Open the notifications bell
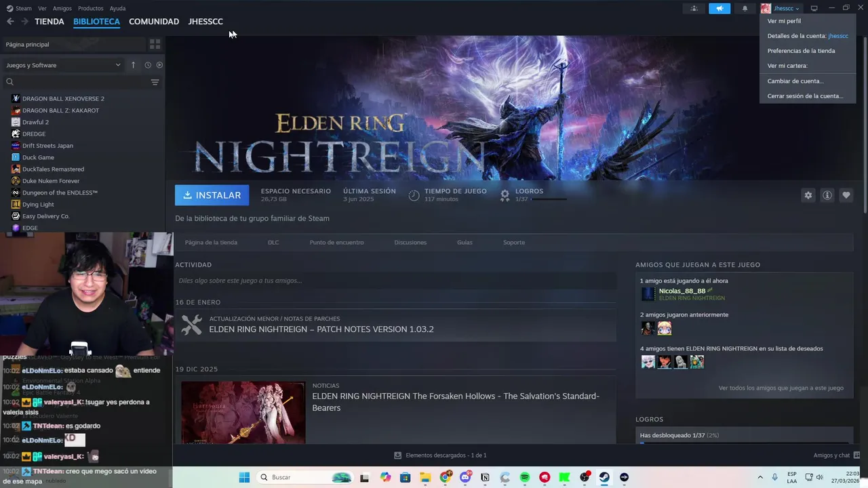Viewport: 868px width, 488px height. click(745, 8)
